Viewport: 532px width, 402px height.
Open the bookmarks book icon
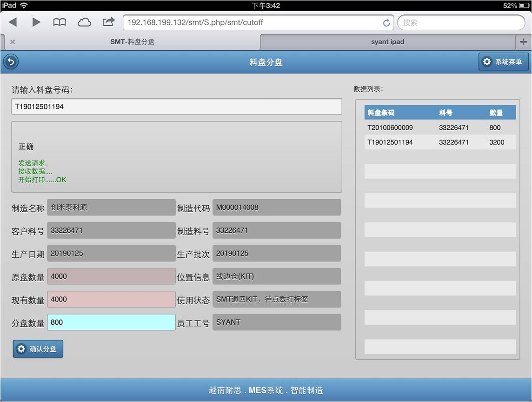[60, 22]
